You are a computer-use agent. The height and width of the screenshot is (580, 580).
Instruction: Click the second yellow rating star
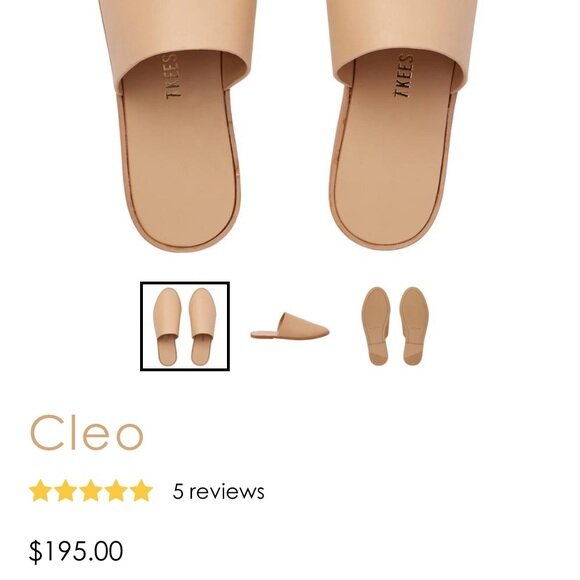(x=65, y=490)
